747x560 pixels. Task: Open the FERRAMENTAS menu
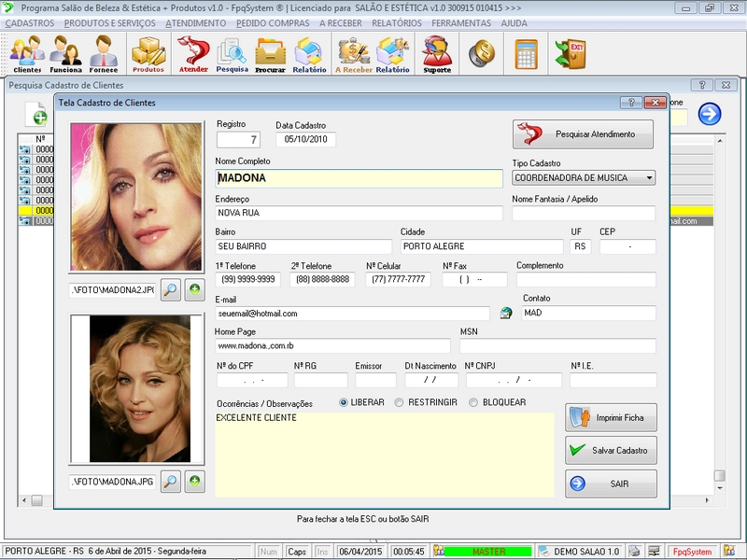[461, 22]
